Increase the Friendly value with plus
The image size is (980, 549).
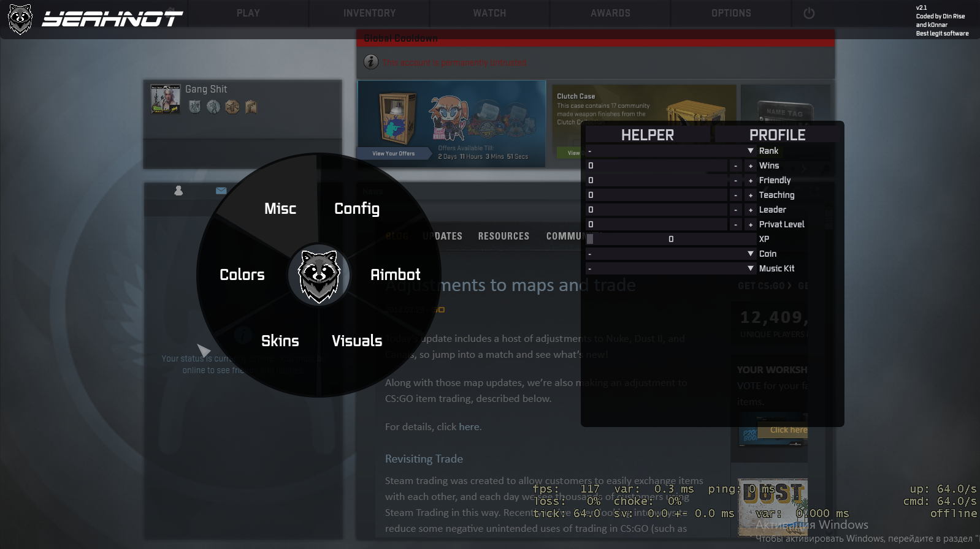click(x=751, y=180)
